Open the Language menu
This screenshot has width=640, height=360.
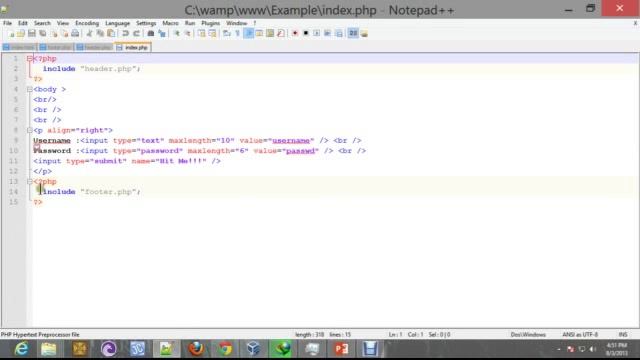point(118,23)
